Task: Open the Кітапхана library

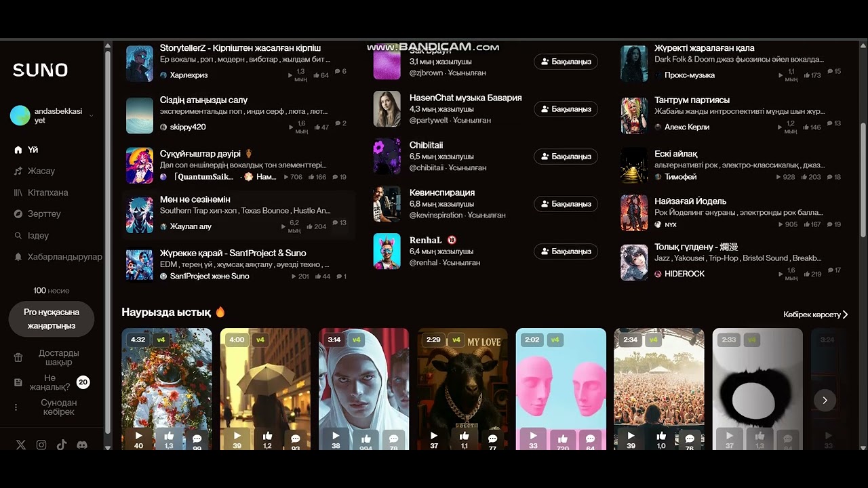Action: pyautogui.click(x=41, y=192)
